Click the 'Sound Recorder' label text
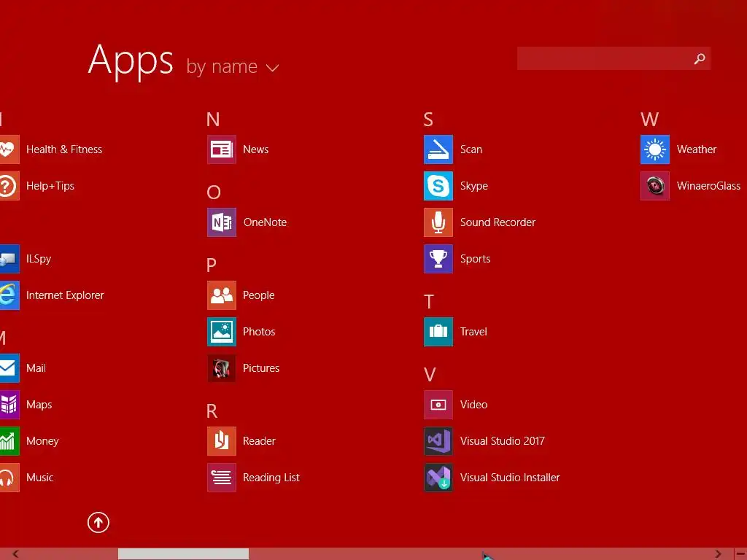The width and height of the screenshot is (747, 560). tap(498, 222)
